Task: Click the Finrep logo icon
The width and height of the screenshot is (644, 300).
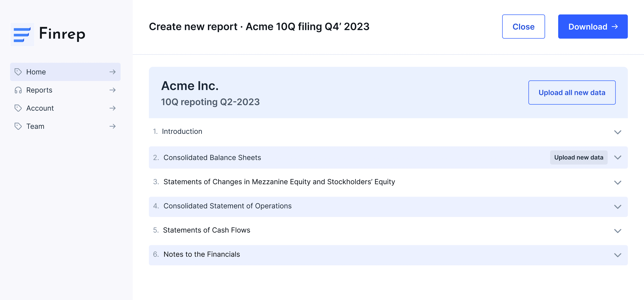Action: coord(22,35)
